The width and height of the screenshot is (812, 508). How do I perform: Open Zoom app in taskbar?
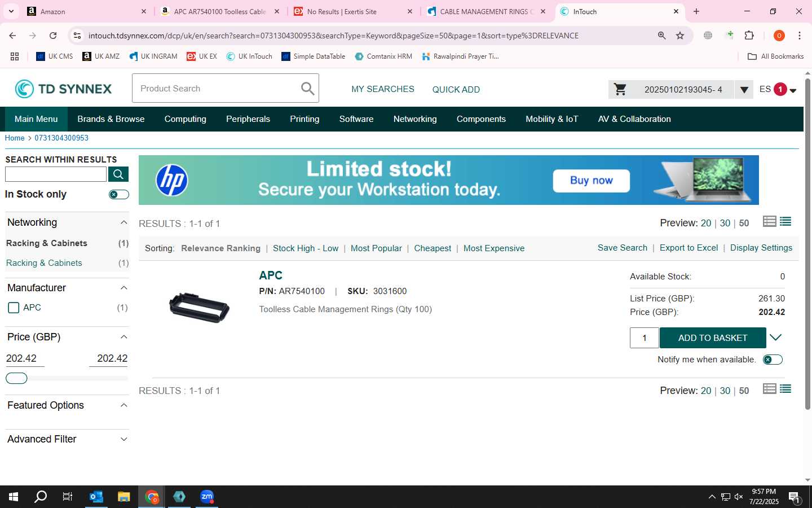click(207, 497)
